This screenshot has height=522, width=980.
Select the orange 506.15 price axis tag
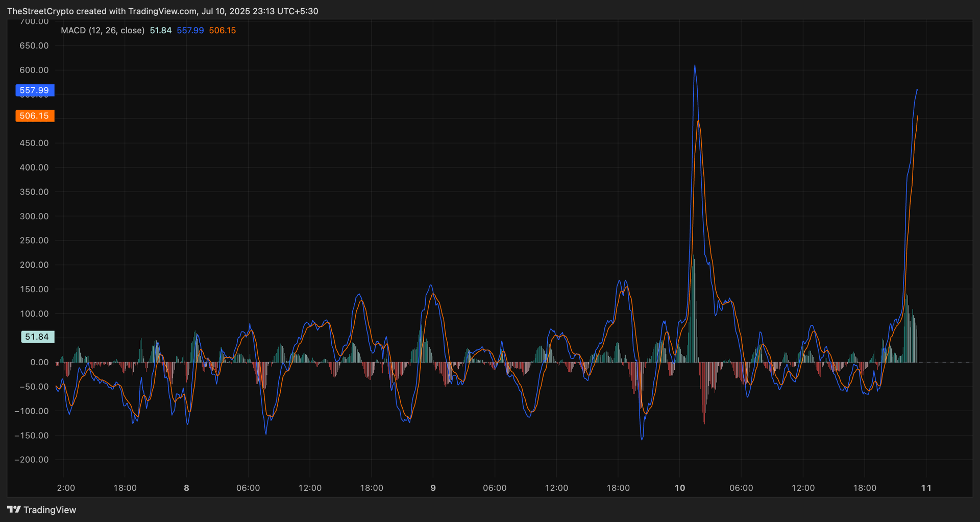pos(35,116)
